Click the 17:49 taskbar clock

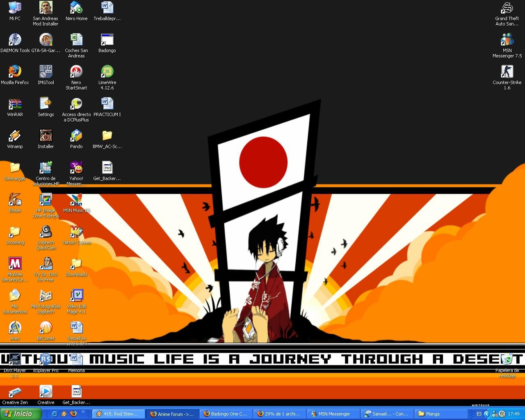click(514, 414)
